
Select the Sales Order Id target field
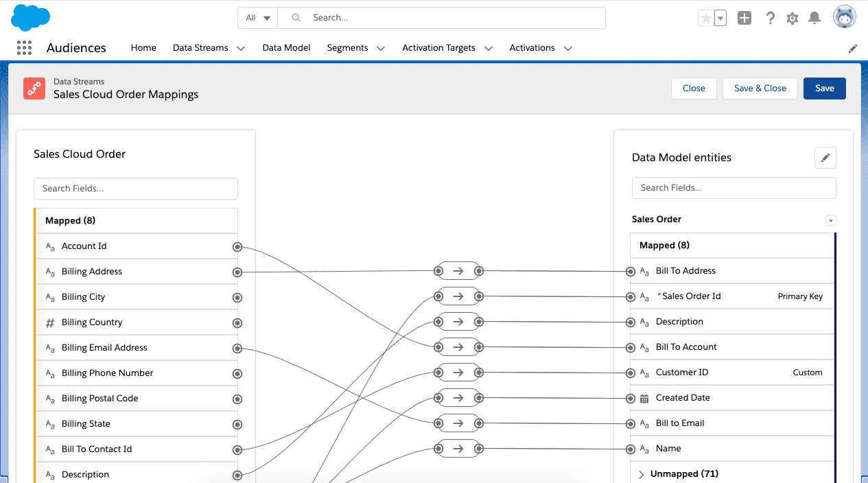click(x=731, y=296)
